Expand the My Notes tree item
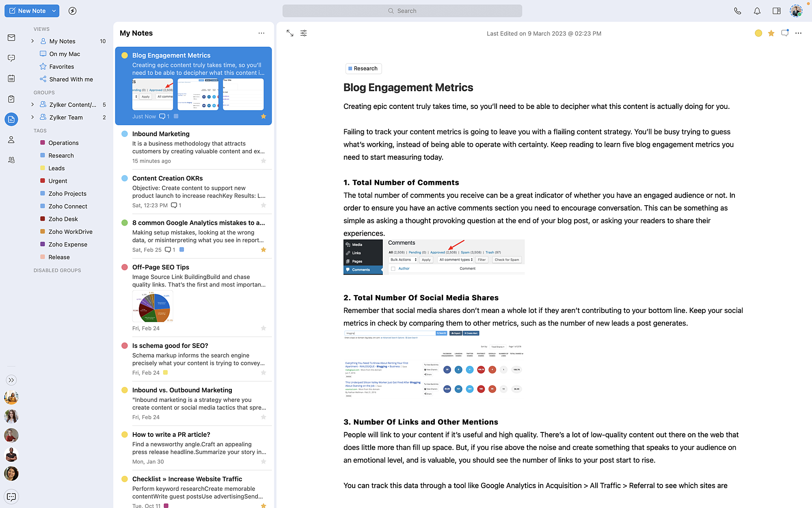812x508 pixels. (x=32, y=41)
